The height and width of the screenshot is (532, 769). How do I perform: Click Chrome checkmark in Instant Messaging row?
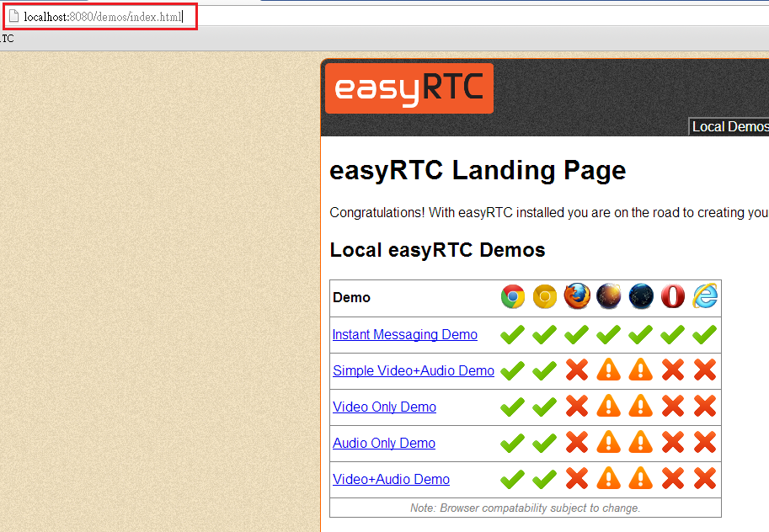click(x=512, y=334)
